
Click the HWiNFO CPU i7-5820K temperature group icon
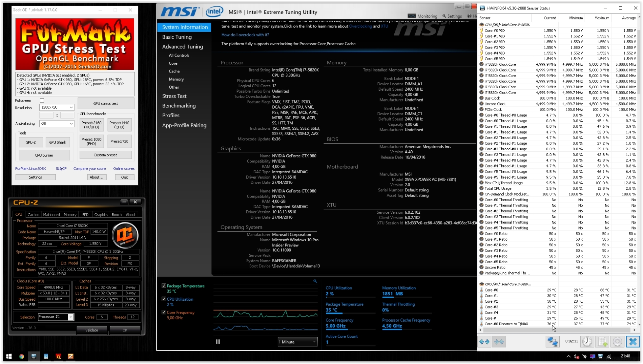[x=482, y=284]
